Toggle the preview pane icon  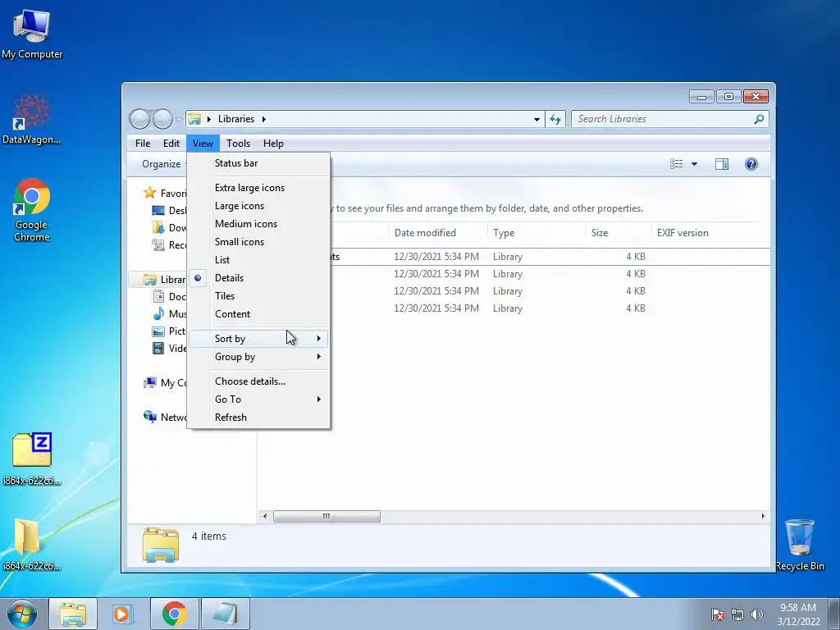coord(722,164)
